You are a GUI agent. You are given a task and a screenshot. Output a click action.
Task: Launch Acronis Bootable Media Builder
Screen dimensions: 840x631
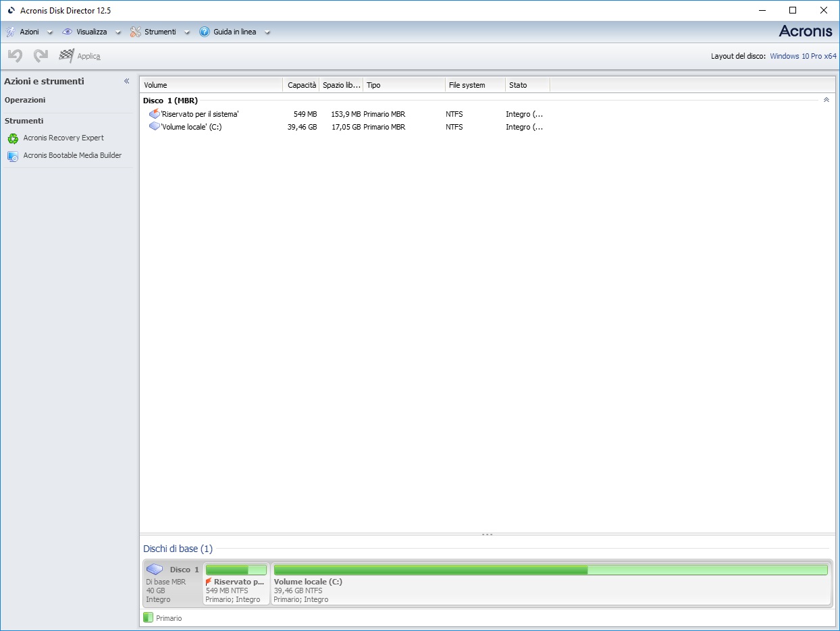72,156
